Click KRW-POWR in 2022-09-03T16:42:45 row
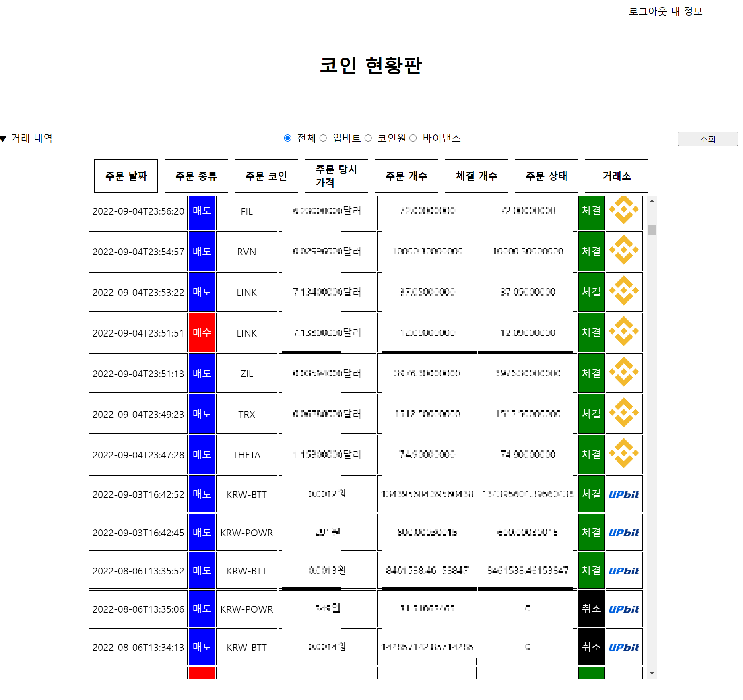Viewport: 743px width, 700px height. (247, 533)
